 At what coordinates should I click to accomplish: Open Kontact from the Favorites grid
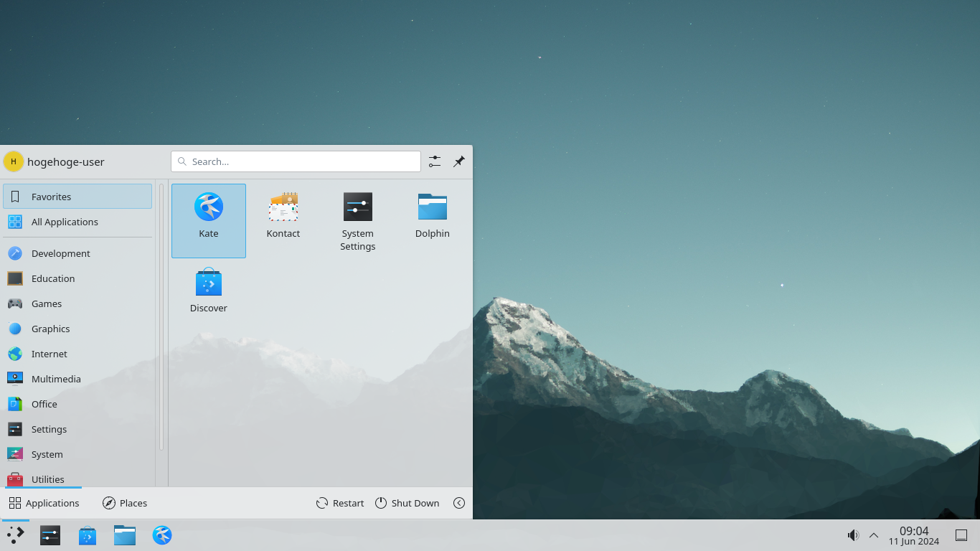tap(283, 220)
